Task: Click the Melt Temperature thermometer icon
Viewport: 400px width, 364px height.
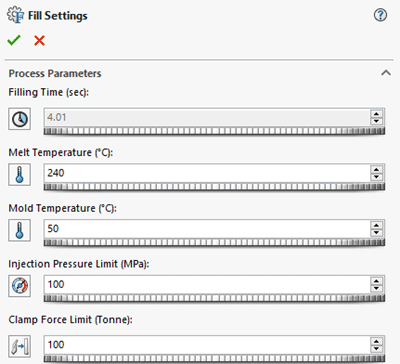Action: click(x=20, y=175)
